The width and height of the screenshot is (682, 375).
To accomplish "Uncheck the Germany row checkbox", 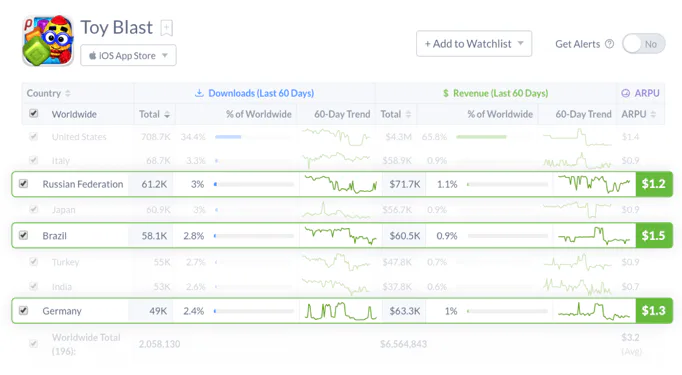I will click(x=23, y=311).
